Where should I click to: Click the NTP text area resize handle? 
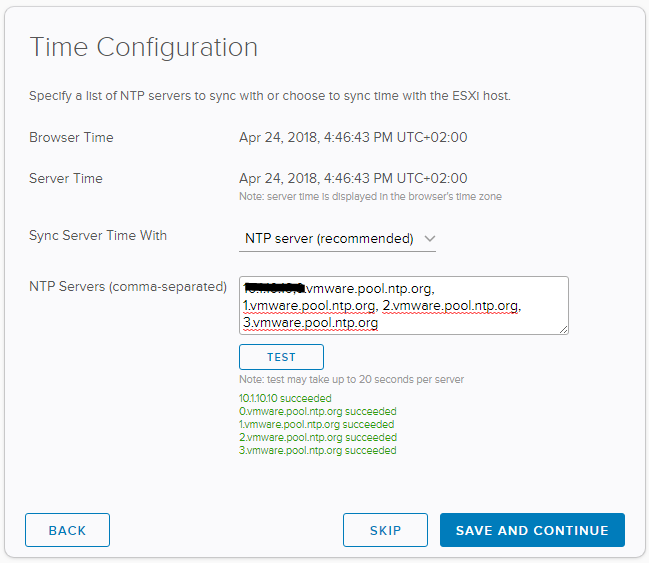563,330
